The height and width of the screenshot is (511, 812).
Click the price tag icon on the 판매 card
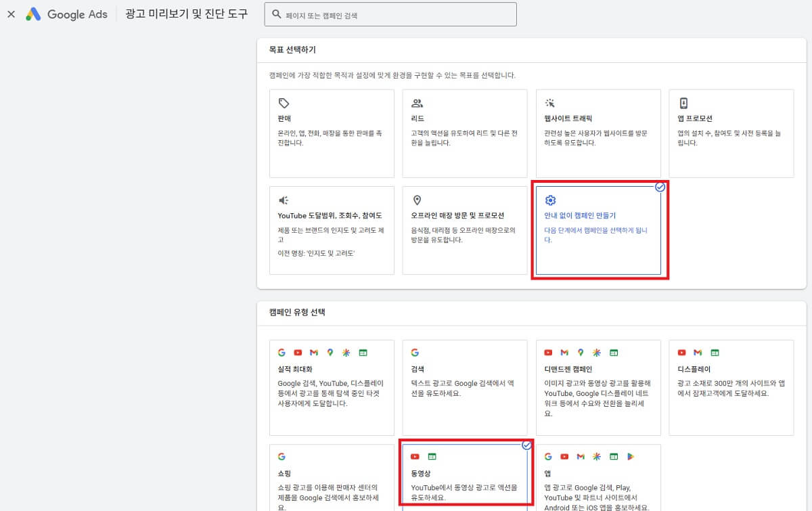284,103
